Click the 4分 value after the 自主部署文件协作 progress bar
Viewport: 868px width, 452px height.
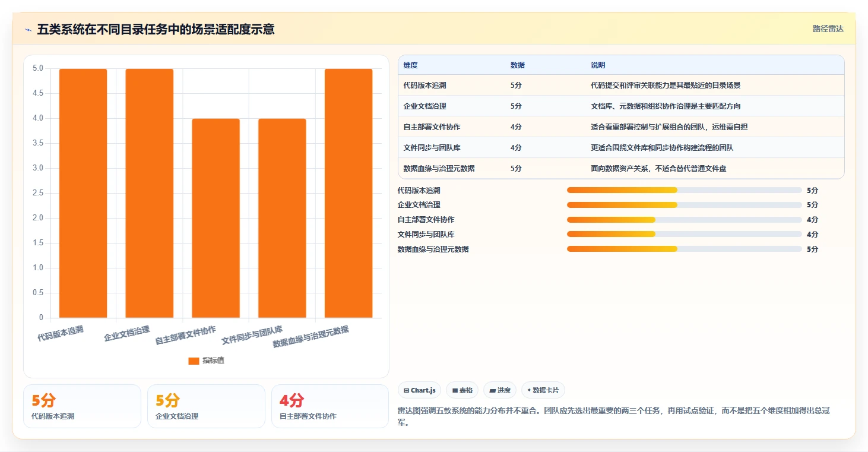813,220
